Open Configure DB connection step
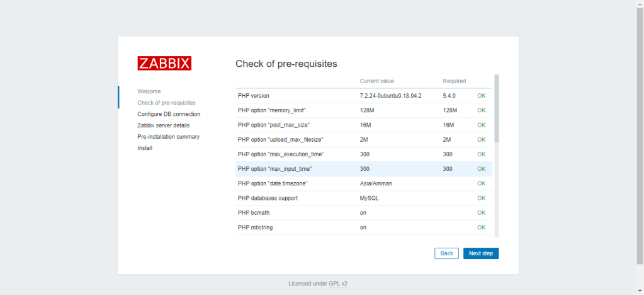The width and height of the screenshot is (644, 295). pos(169,114)
